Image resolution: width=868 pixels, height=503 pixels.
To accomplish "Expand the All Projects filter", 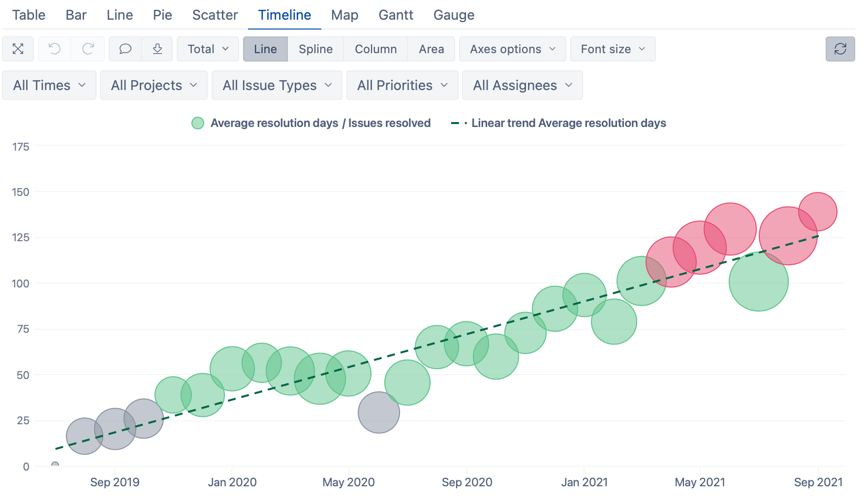I will click(154, 85).
